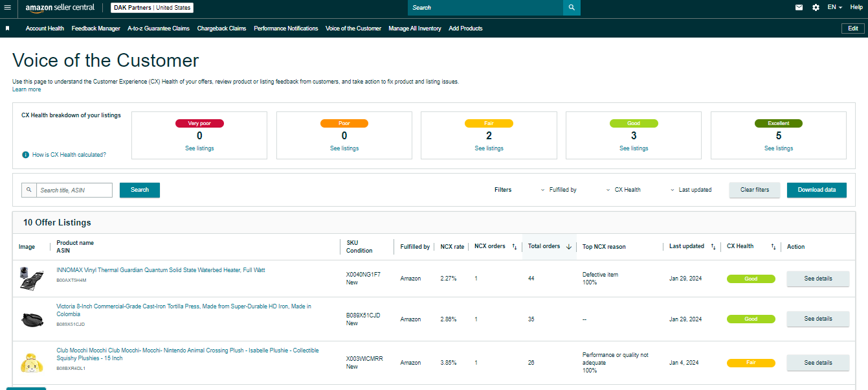Click the dark green Excellent badge
Image resolution: width=868 pixels, height=390 pixels.
(779, 123)
